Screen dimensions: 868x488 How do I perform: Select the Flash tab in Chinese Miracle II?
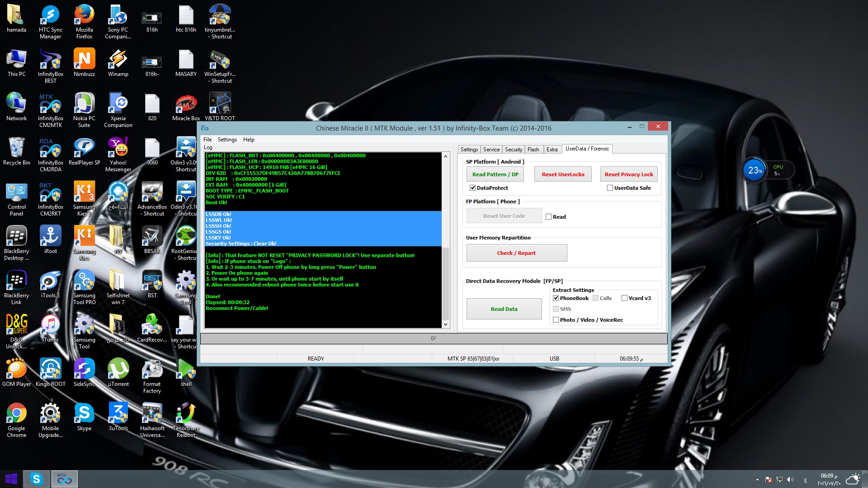(533, 148)
